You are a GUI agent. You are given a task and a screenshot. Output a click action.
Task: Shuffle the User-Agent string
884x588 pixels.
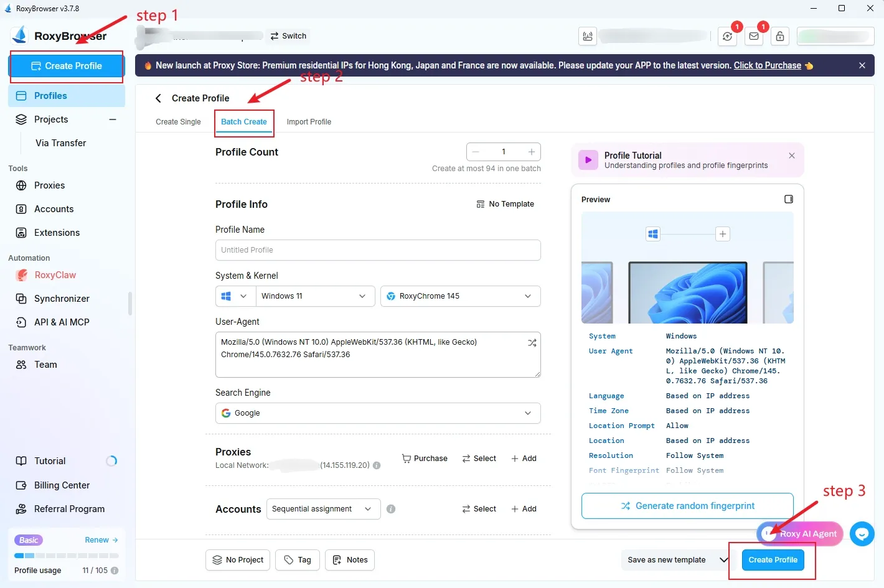click(532, 342)
